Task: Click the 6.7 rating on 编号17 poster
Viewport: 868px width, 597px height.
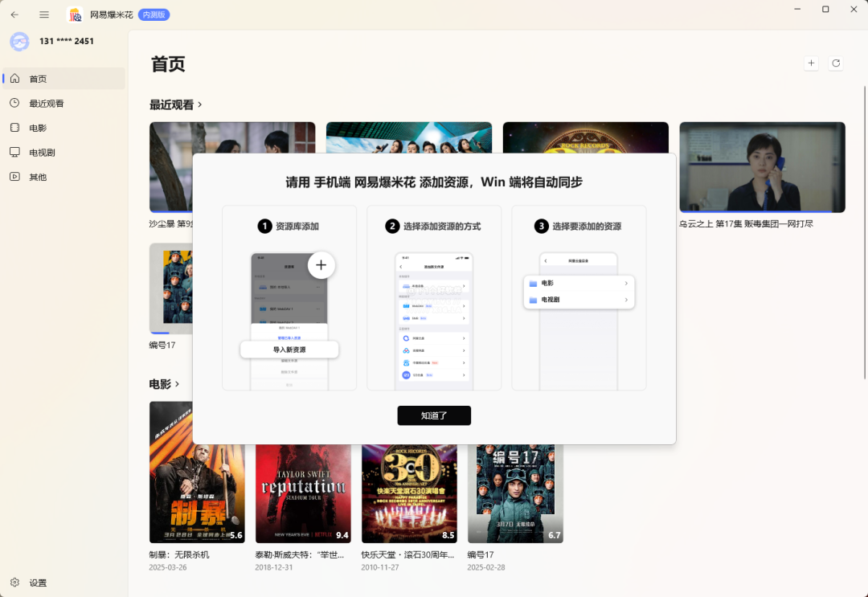Action: [555, 535]
